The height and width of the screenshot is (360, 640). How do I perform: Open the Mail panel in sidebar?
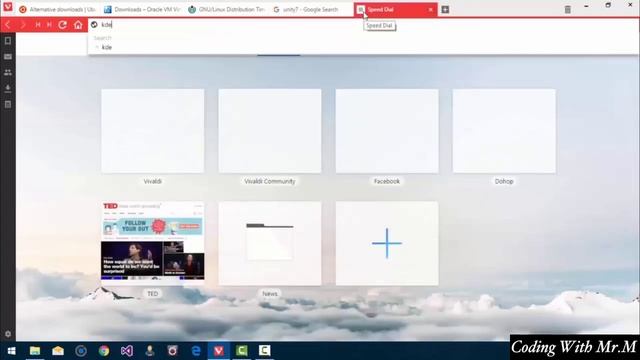pyautogui.click(x=8, y=57)
